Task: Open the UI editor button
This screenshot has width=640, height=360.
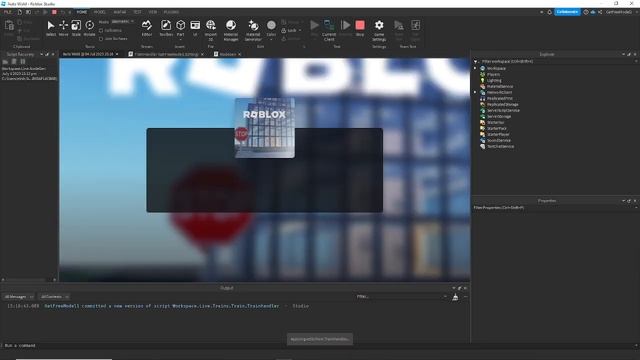Action: (195, 28)
